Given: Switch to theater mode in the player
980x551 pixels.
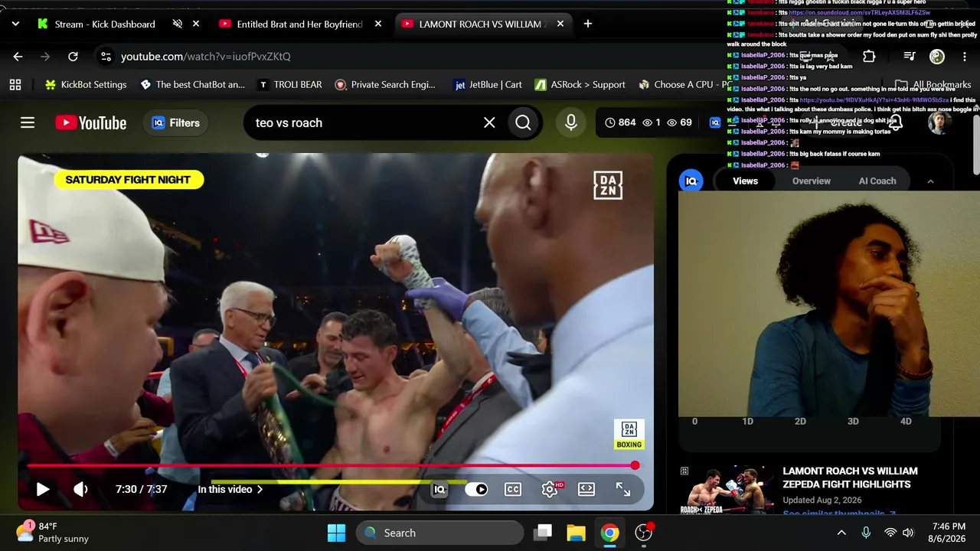Looking at the screenshot, I should tap(586, 489).
